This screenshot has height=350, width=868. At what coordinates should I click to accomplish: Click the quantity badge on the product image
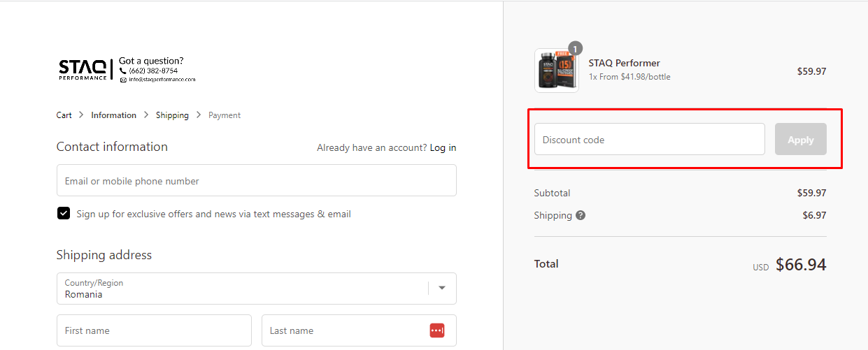pos(575,48)
